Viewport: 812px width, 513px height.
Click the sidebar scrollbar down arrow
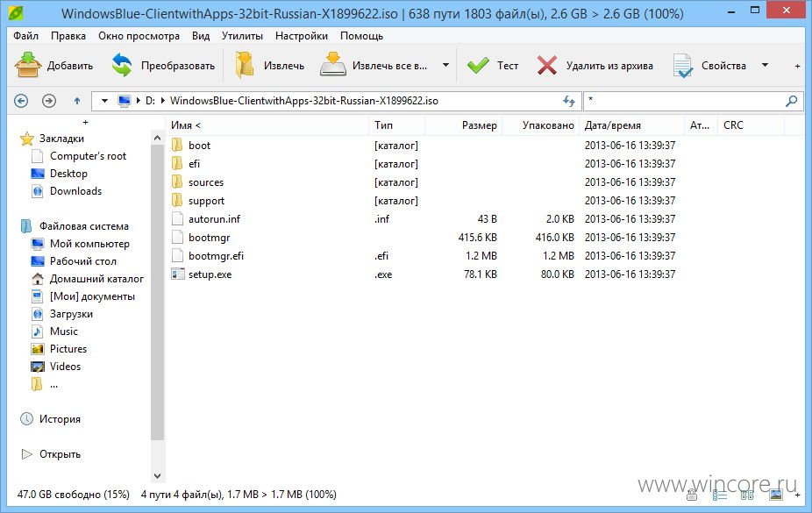(x=158, y=475)
